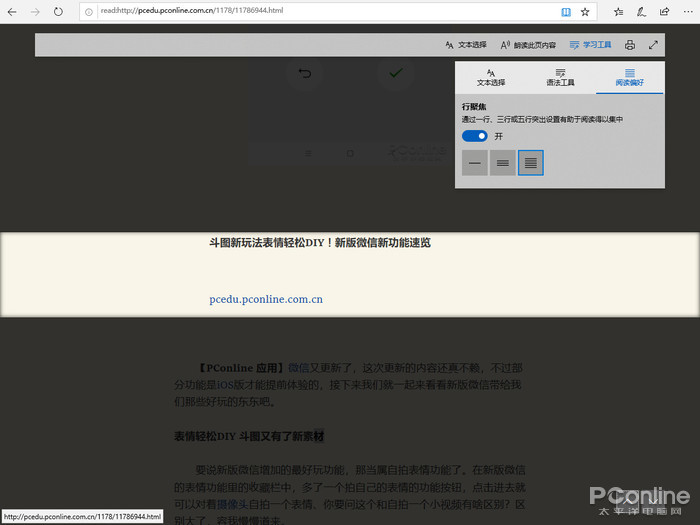Click 朗读此页内容 read aloud button

[528, 45]
